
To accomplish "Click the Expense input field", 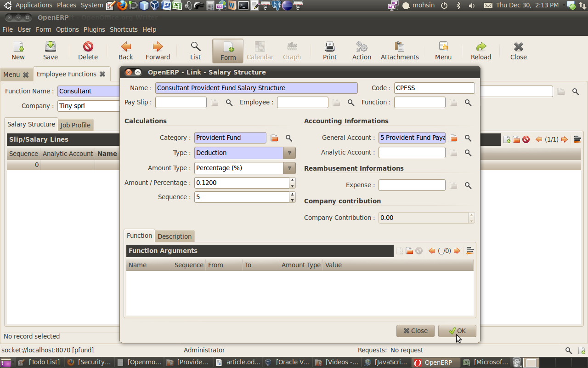I will pyautogui.click(x=412, y=185).
